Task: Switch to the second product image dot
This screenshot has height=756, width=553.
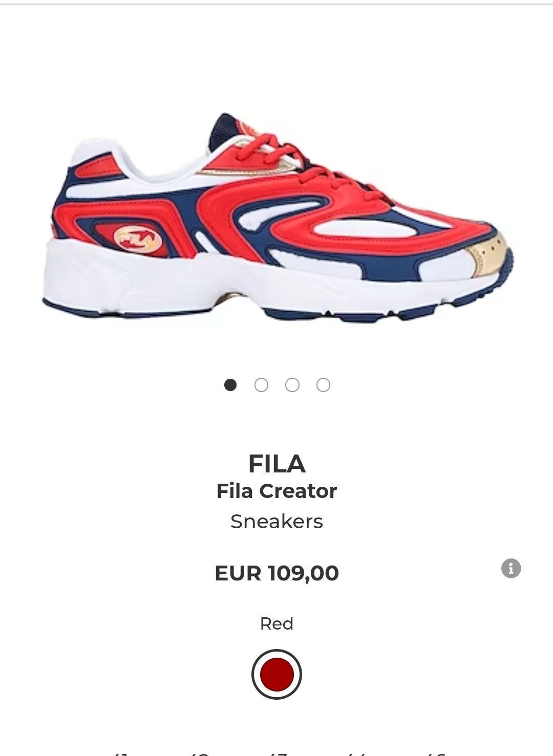Action: tap(261, 384)
